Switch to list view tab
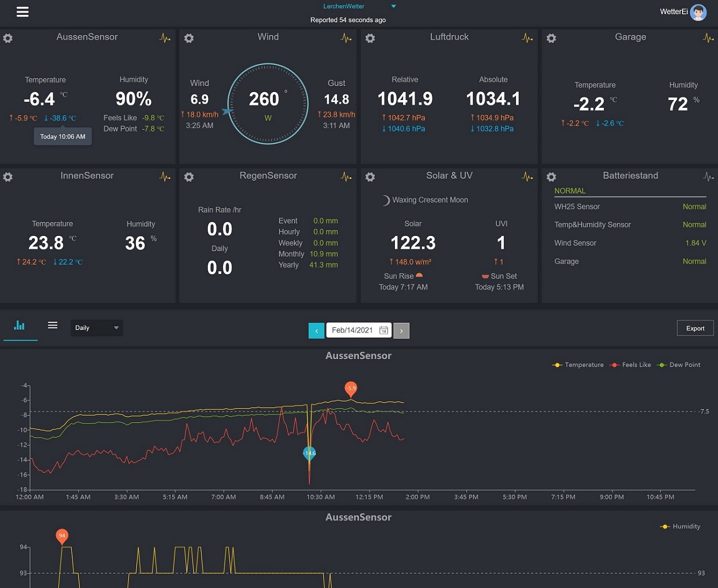This screenshot has height=588, width=718. 53,325
